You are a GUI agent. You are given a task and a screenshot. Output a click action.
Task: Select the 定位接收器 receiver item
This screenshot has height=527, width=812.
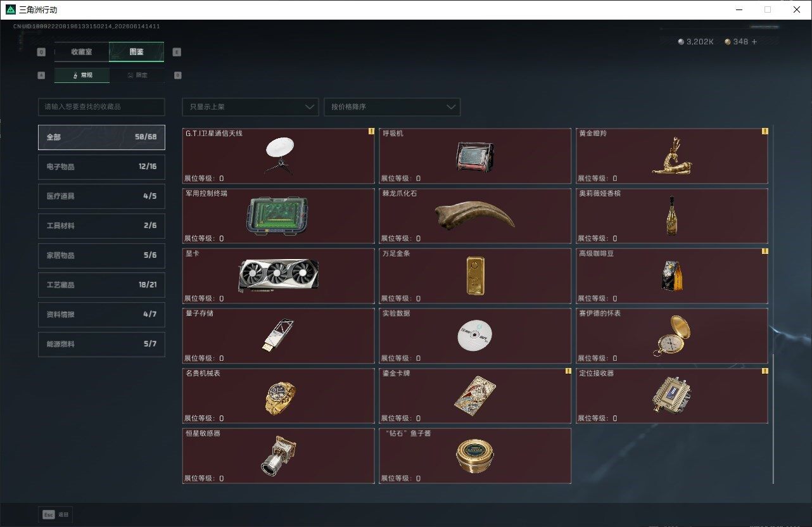coord(672,396)
